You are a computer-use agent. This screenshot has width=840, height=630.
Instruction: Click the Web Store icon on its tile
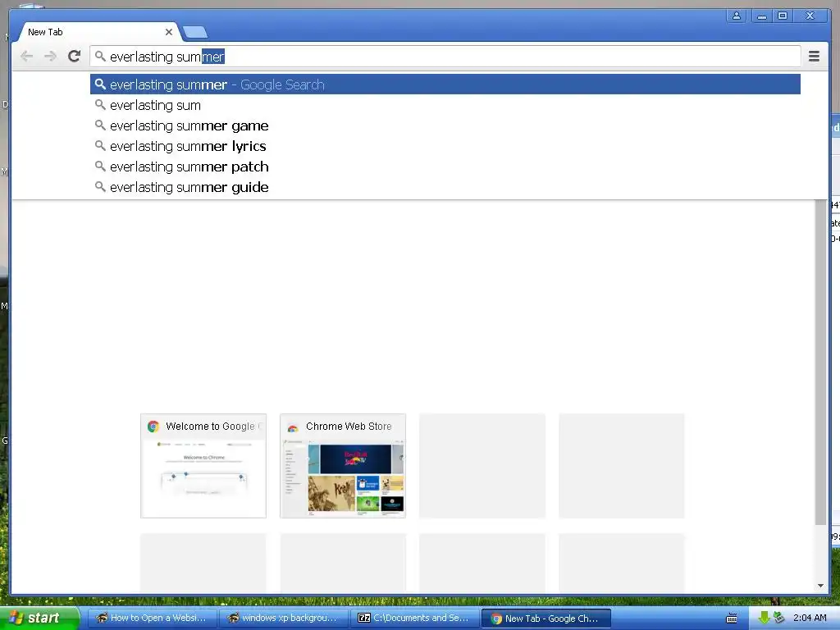tap(293, 427)
